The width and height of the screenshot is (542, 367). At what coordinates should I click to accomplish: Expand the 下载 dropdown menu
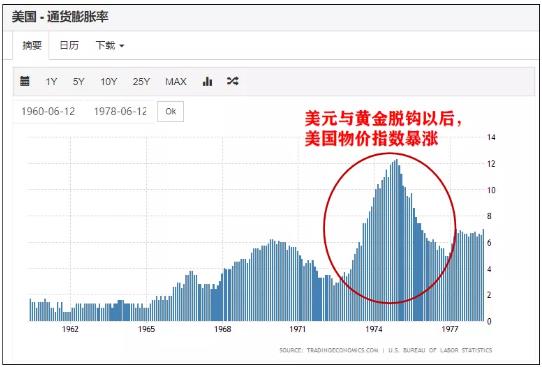point(110,45)
